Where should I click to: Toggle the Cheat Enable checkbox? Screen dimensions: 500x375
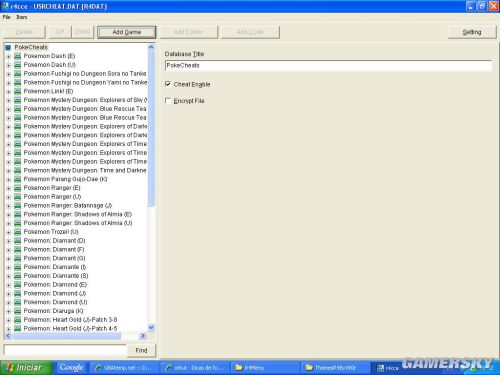click(168, 84)
